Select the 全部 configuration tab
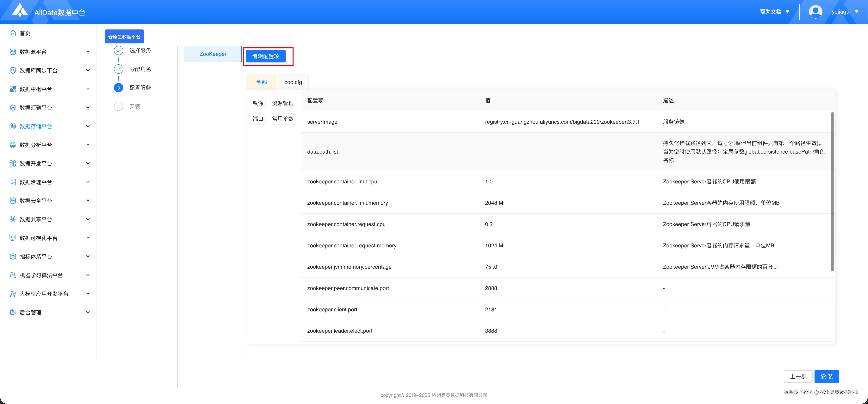Viewport: 868px width, 404px height. click(262, 82)
